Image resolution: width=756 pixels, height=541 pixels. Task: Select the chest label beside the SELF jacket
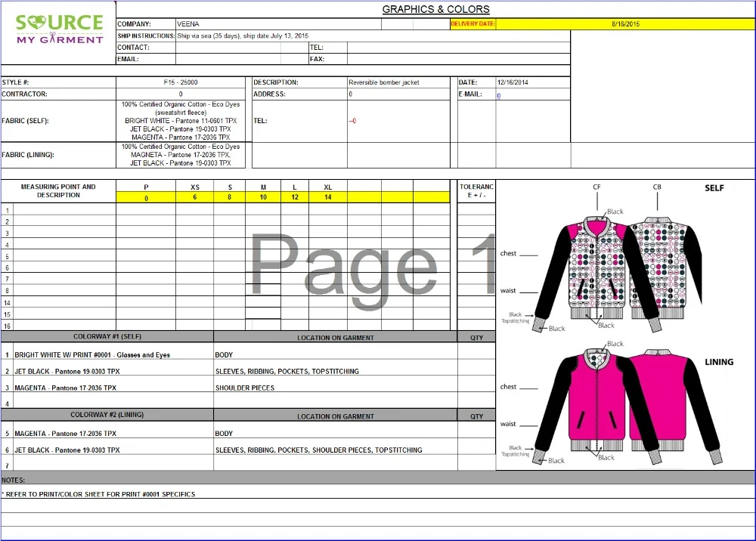pos(508,253)
